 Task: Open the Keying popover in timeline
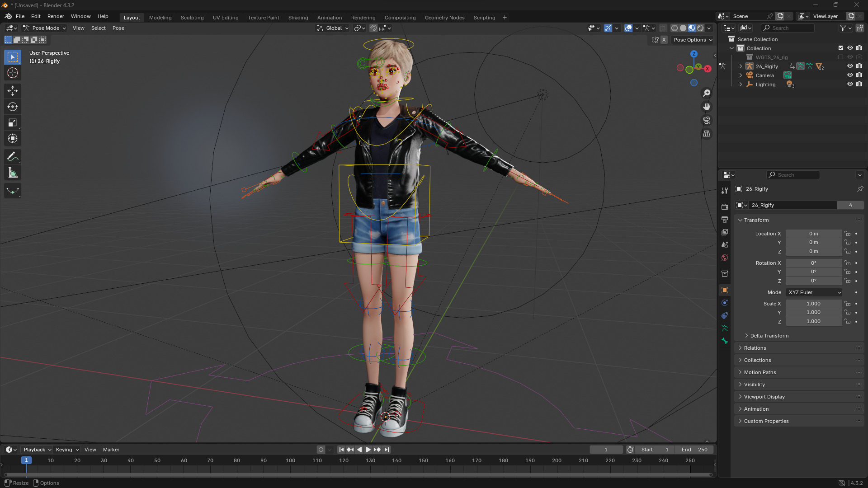(x=67, y=450)
